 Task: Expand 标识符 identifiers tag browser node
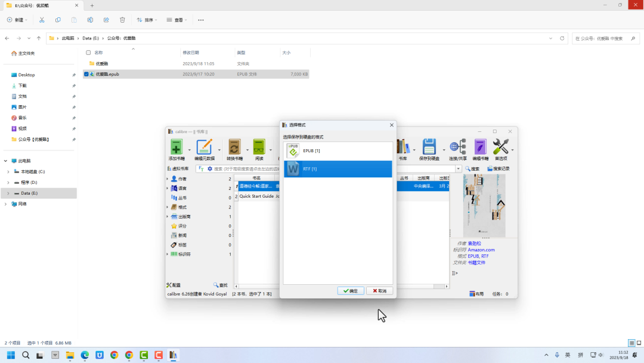click(x=168, y=254)
